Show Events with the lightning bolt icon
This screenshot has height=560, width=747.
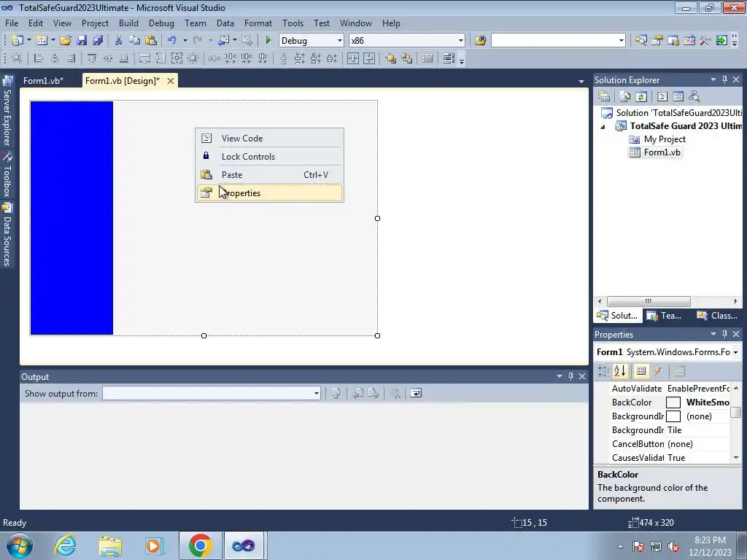coord(657,371)
